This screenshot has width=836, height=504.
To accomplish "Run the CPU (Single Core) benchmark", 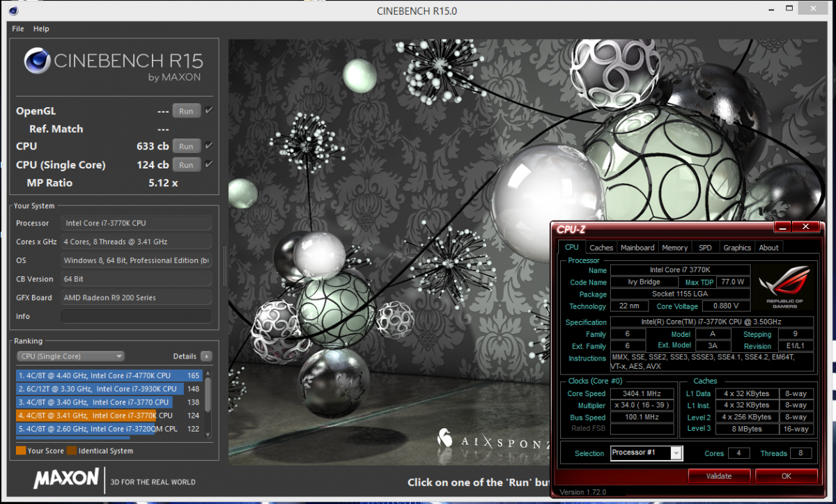I will 186,165.
